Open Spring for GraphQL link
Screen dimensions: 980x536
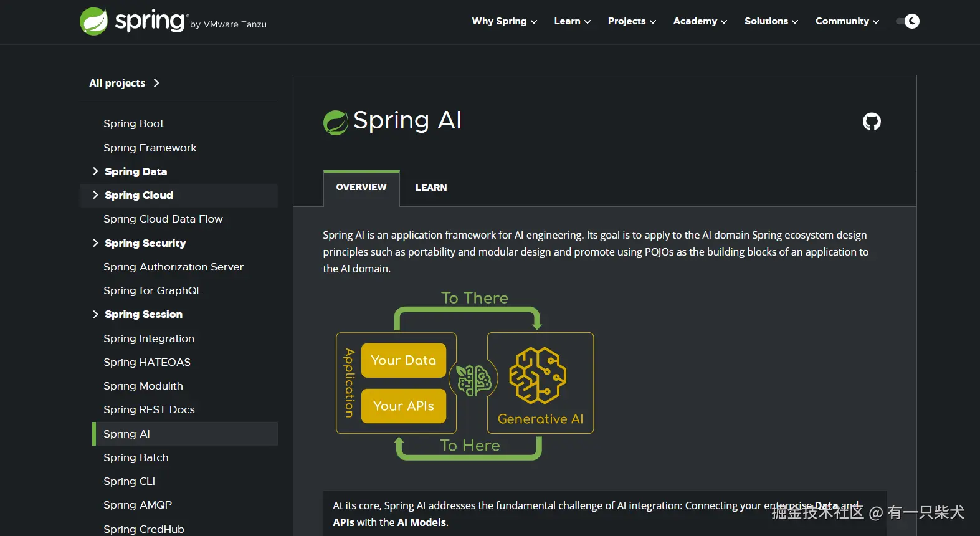(153, 290)
